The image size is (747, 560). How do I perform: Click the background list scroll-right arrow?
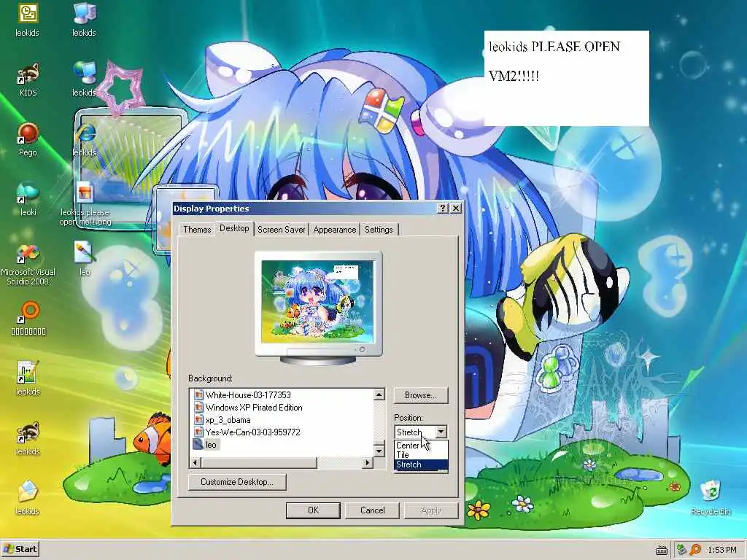tap(368, 462)
